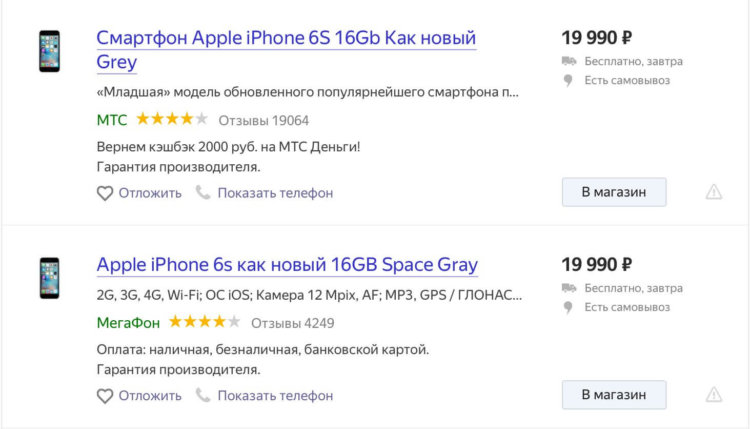The height and width of the screenshot is (429, 750).
Task: View the 19064 reviews for MTS
Action: pyautogui.click(x=264, y=121)
